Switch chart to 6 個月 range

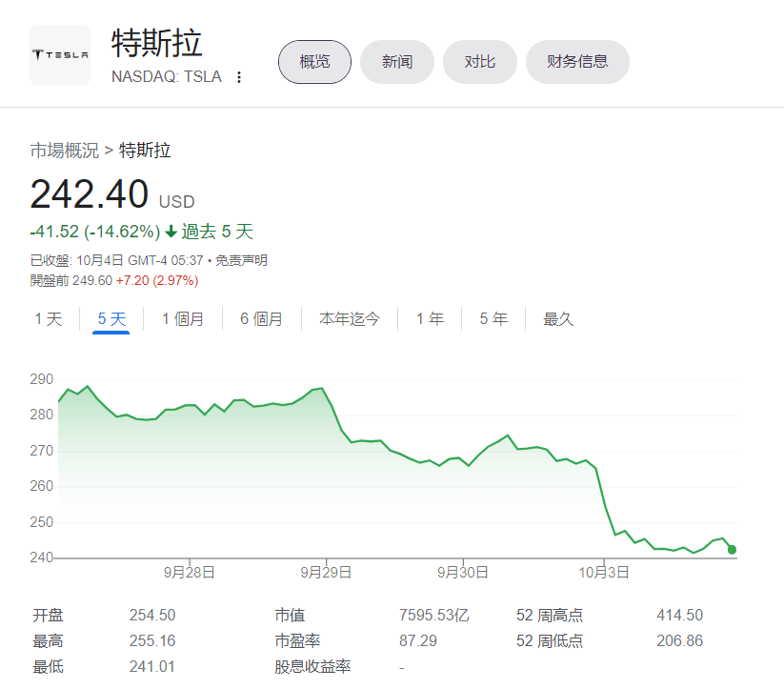(261, 319)
